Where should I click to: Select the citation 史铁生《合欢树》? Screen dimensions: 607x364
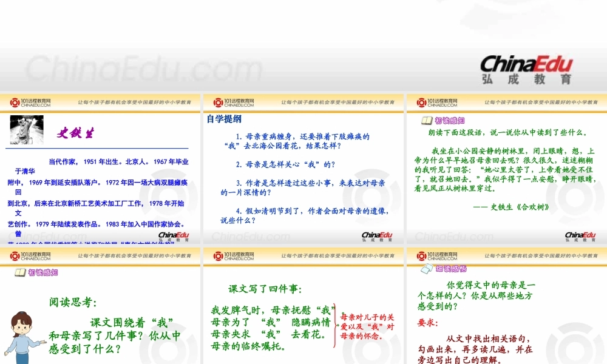pyautogui.click(x=511, y=207)
